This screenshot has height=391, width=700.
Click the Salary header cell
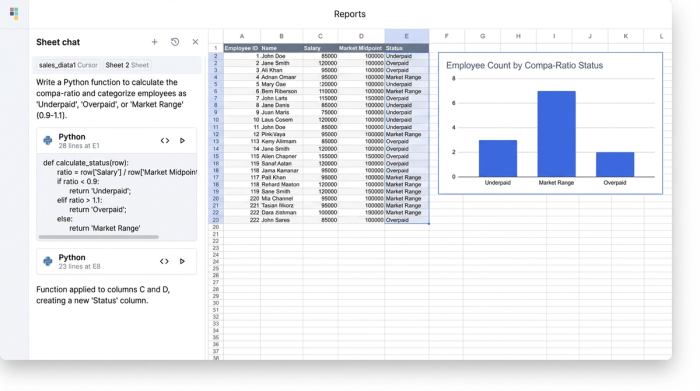[320, 48]
